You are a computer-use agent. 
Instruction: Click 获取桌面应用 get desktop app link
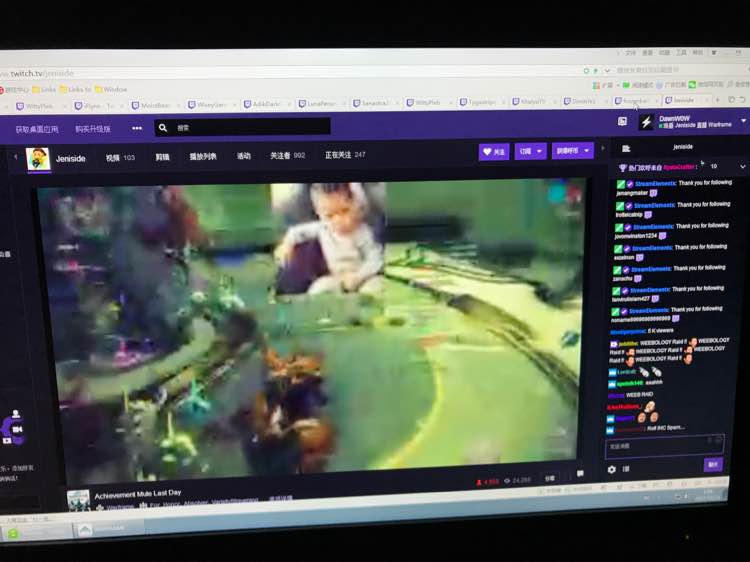click(37, 129)
